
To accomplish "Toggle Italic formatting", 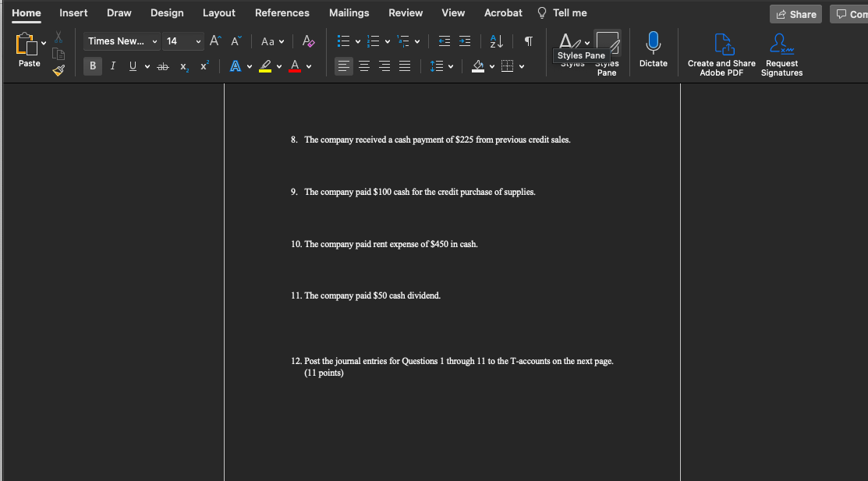I will (x=113, y=65).
